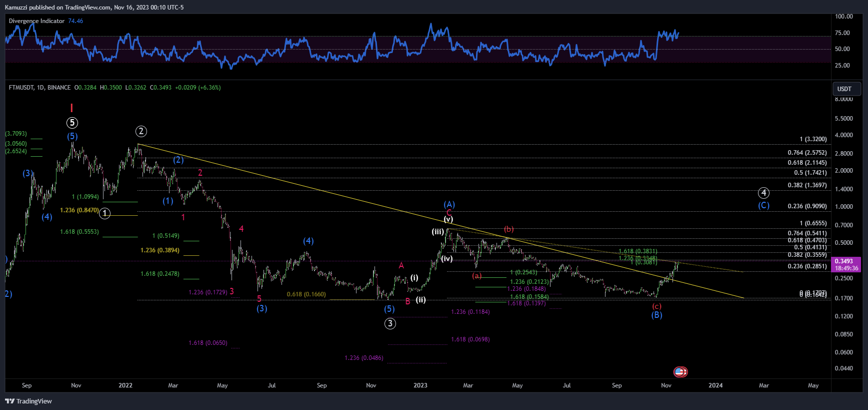Click extension label 1.236 (0.3894)

point(159,250)
